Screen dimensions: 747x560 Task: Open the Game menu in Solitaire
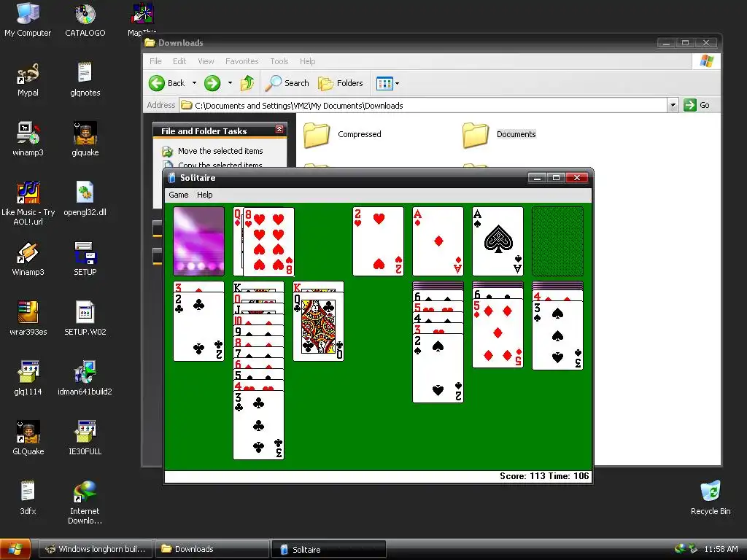click(179, 195)
